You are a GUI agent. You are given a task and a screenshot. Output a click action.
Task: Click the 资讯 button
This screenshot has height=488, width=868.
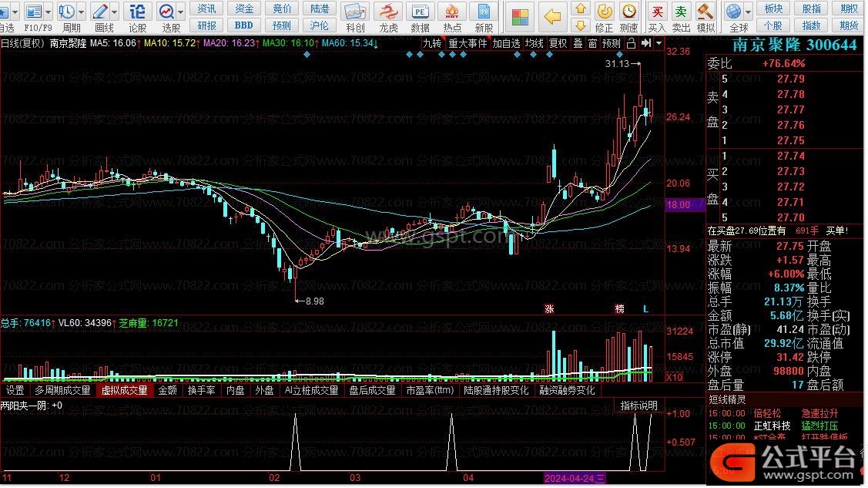pyautogui.click(x=207, y=8)
